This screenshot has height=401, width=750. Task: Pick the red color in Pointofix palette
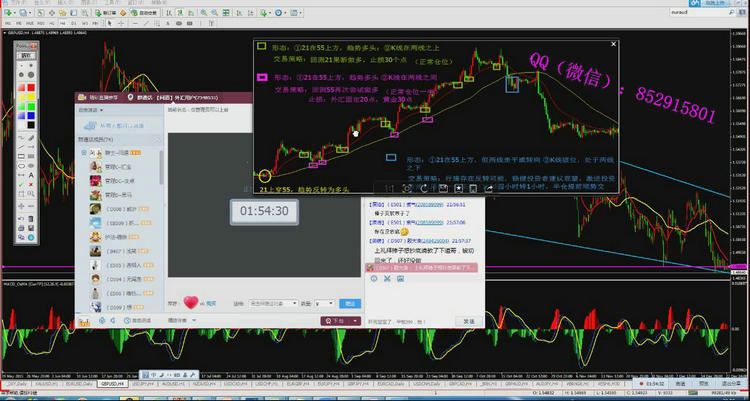tap(31, 88)
